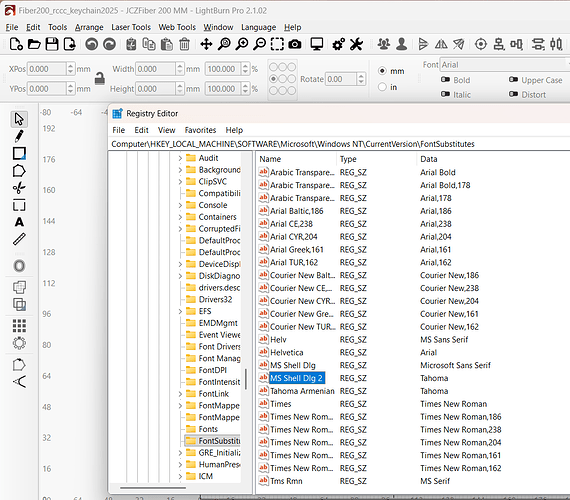
Task: Redo action with the redo arrow icon
Action: click(x=109, y=44)
